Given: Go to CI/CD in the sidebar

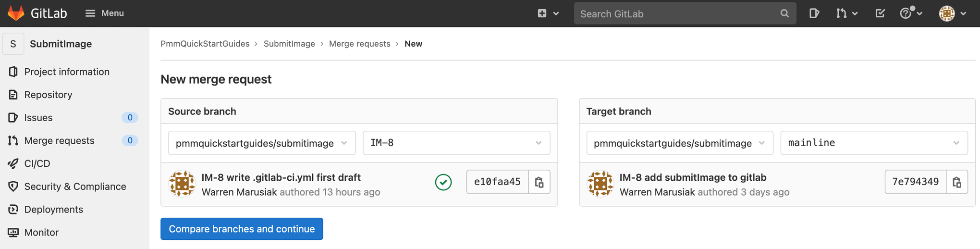Looking at the screenshot, I should coord(37,163).
